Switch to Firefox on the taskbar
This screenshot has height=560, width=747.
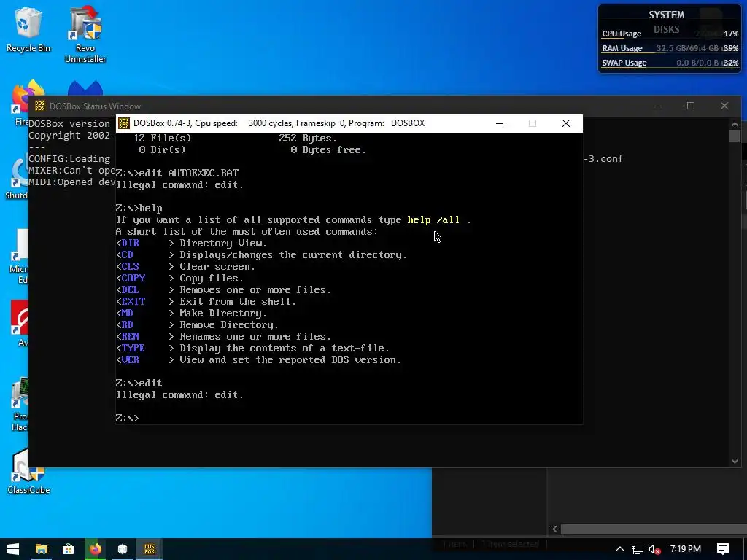tap(96, 549)
